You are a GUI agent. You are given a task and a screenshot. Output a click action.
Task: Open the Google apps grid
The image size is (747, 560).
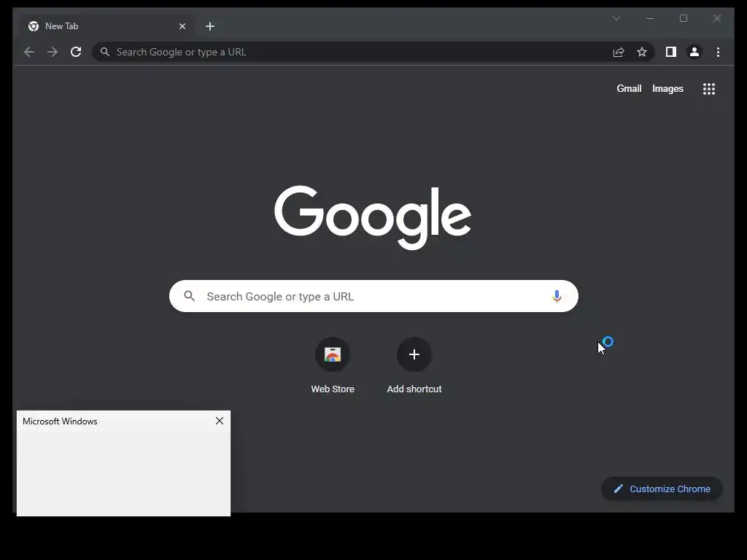tap(709, 88)
